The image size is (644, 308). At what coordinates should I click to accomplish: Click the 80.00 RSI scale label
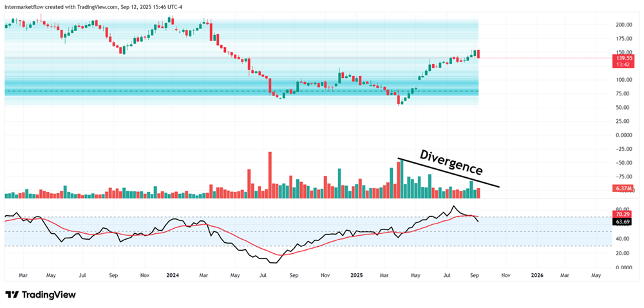[623, 209]
